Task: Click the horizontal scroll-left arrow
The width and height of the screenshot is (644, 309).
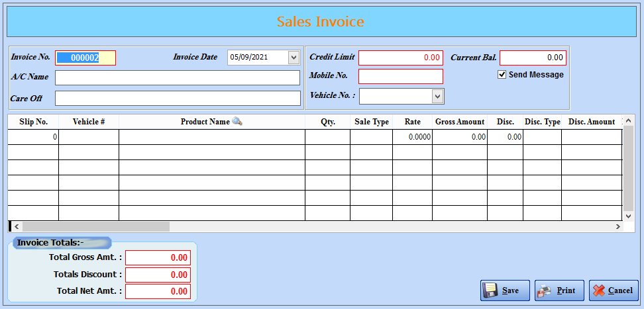Action: click(17, 226)
